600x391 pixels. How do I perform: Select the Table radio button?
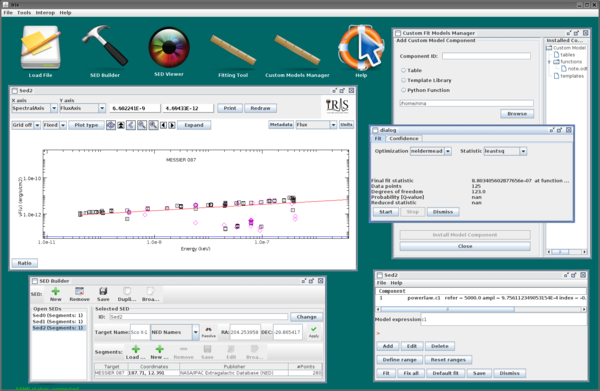403,70
